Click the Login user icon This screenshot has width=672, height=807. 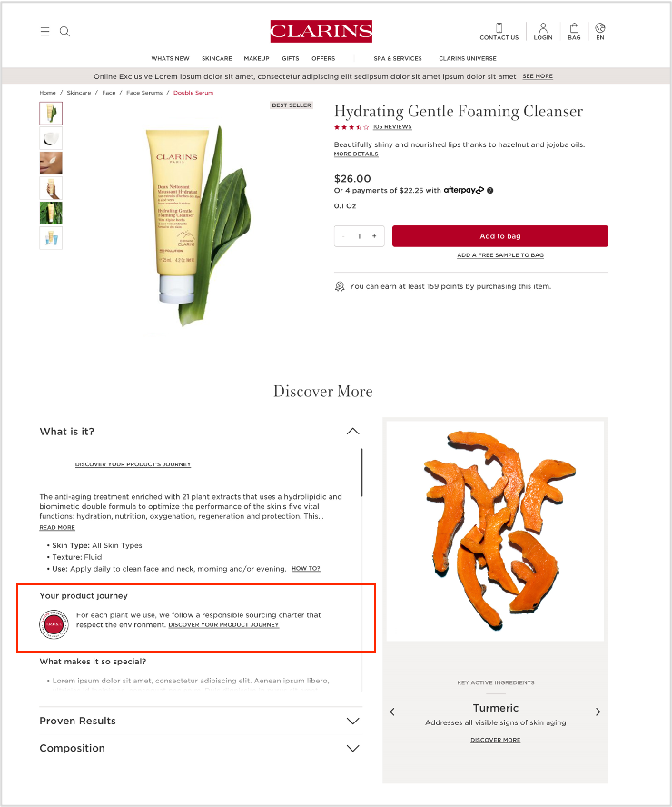543,28
